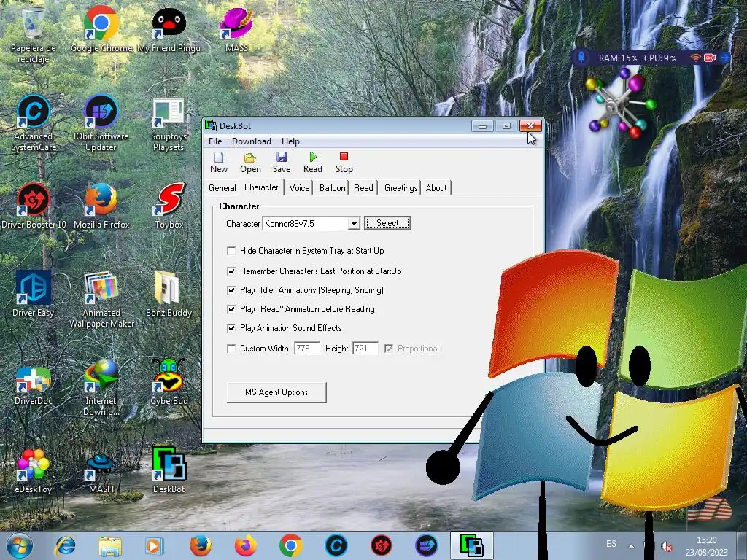This screenshot has width=747, height=560.
Task: Open the Windows Start menu orb
Action: (20, 545)
